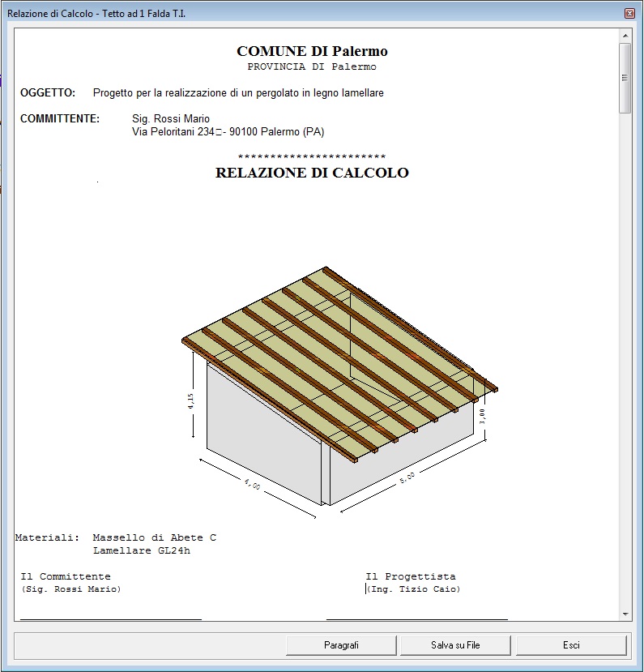Close the Relazione di Calcolo window

pyautogui.click(x=629, y=13)
